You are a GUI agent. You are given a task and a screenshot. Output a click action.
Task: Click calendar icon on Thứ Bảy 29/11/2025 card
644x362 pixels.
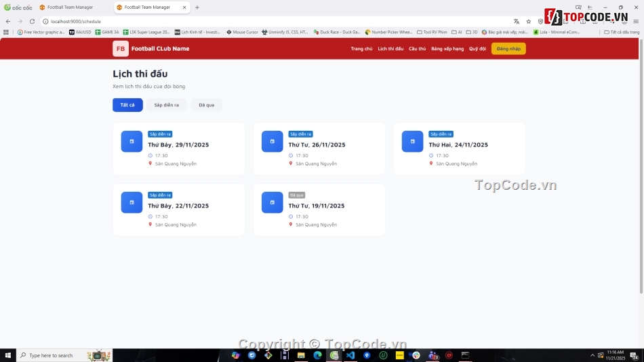(132, 142)
